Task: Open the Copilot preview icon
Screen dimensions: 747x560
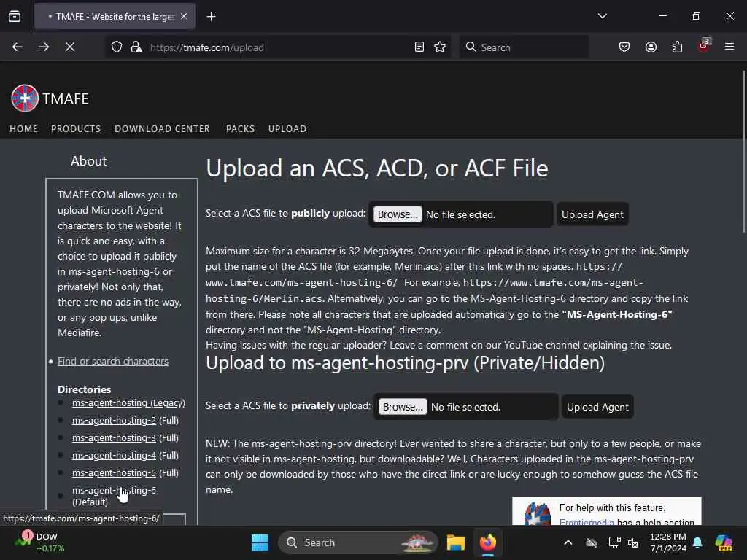Action: [x=724, y=542]
